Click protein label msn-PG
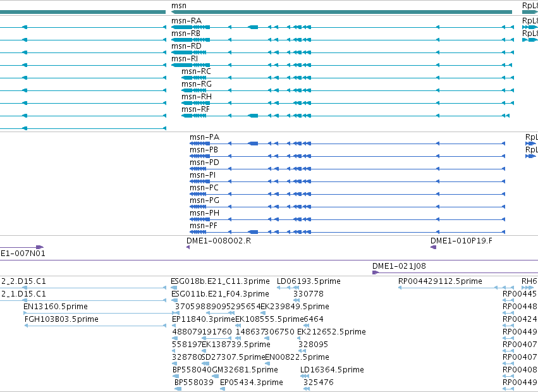Viewport: 538px width, 392px height. point(204,201)
